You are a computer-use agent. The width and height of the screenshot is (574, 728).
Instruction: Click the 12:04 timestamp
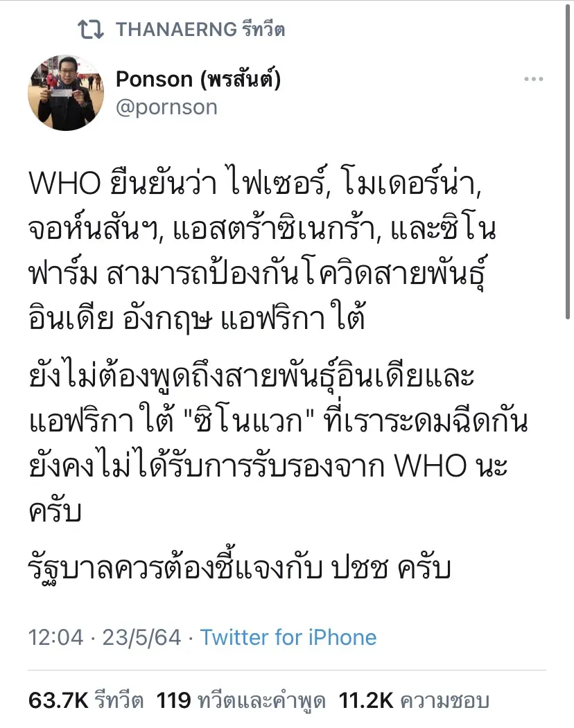[55, 637]
